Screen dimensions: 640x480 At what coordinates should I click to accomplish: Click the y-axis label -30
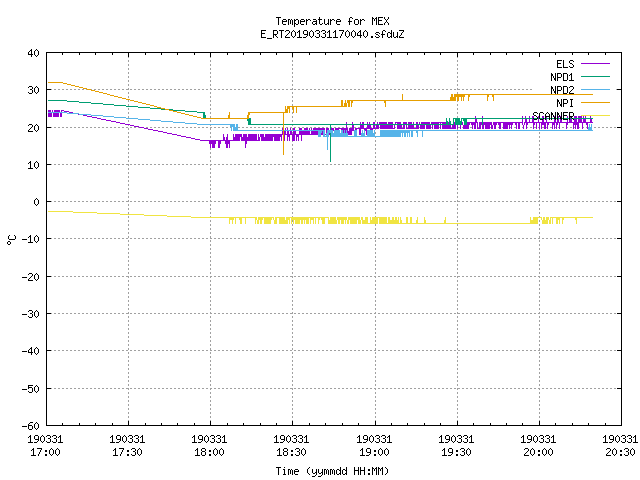pyautogui.click(x=31, y=314)
